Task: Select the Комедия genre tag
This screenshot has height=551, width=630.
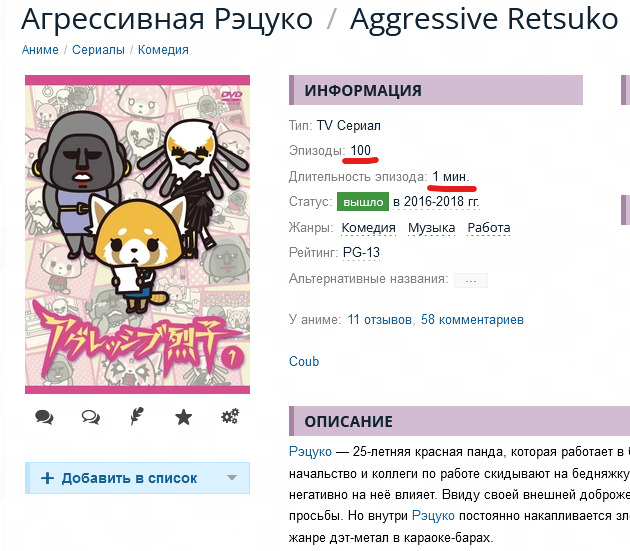Action: click(x=368, y=228)
